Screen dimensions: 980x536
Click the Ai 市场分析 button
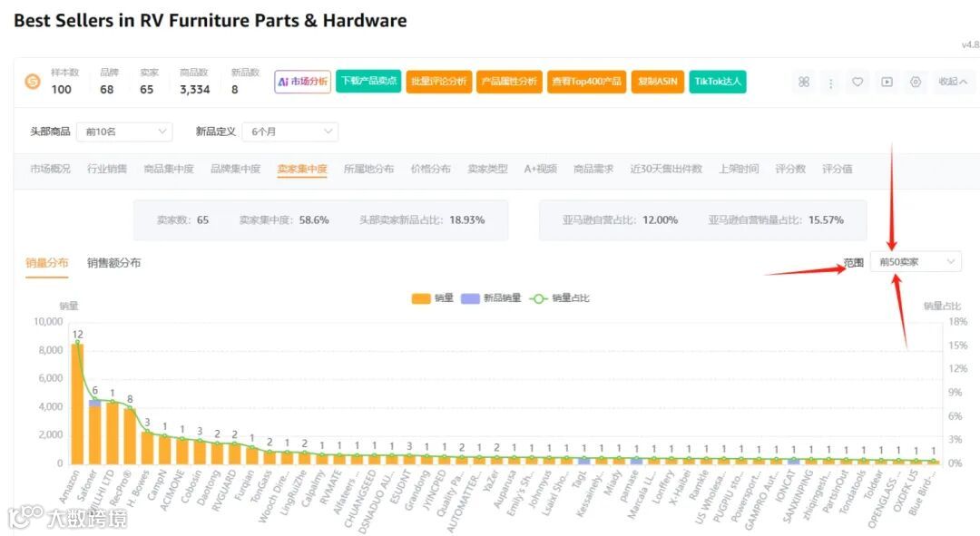pos(302,82)
